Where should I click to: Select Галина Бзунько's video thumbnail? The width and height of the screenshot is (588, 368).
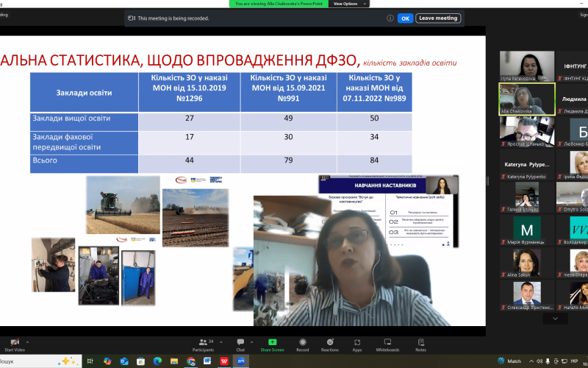click(527, 197)
